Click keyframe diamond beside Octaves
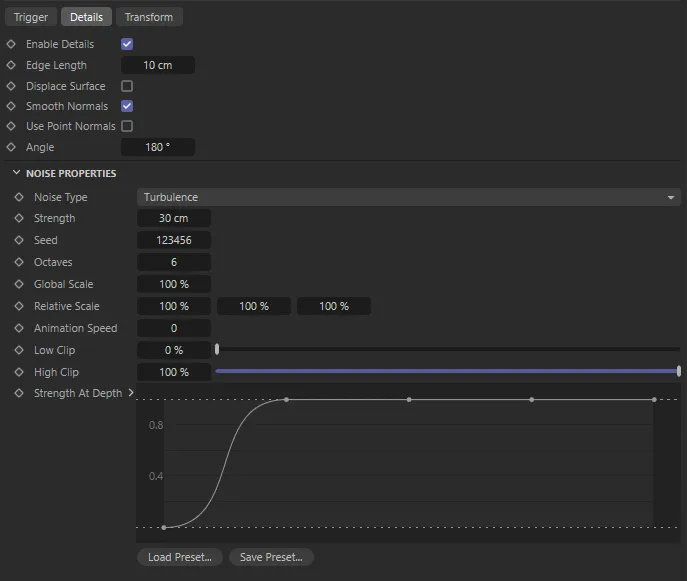Screen dimensions: 687x581 tap(19, 262)
